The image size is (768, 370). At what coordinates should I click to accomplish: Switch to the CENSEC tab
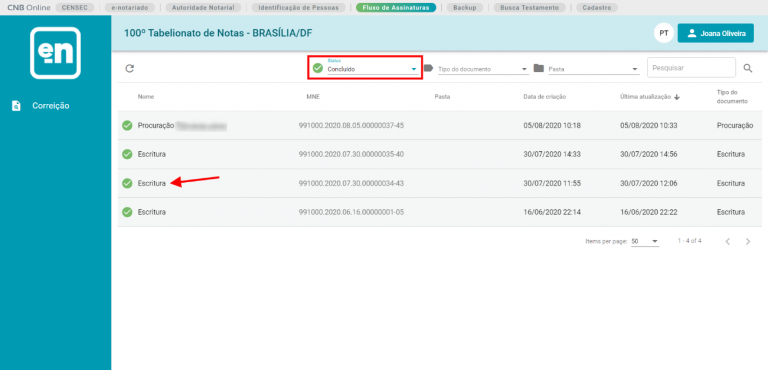pyautogui.click(x=74, y=7)
